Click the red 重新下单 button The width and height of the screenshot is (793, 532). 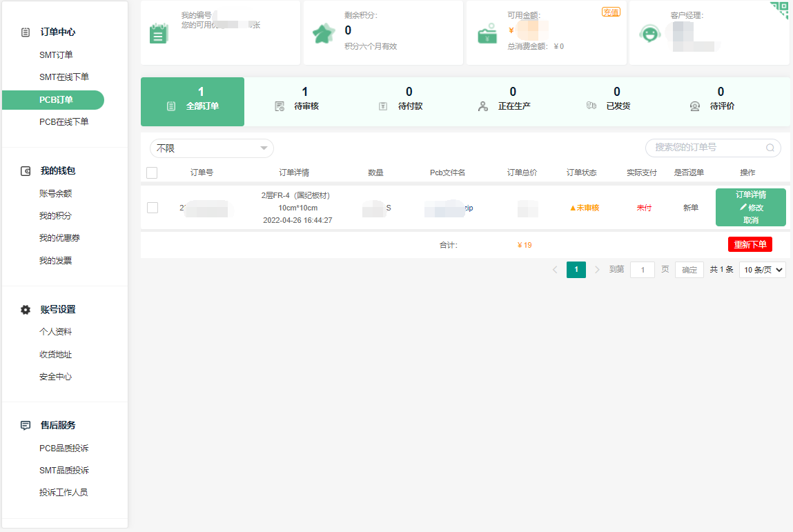750,244
